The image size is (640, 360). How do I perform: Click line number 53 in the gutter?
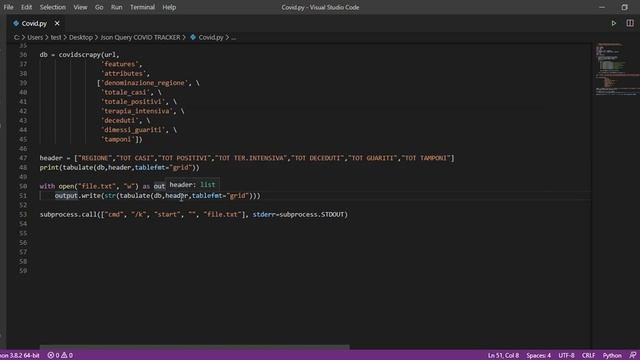(23, 214)
